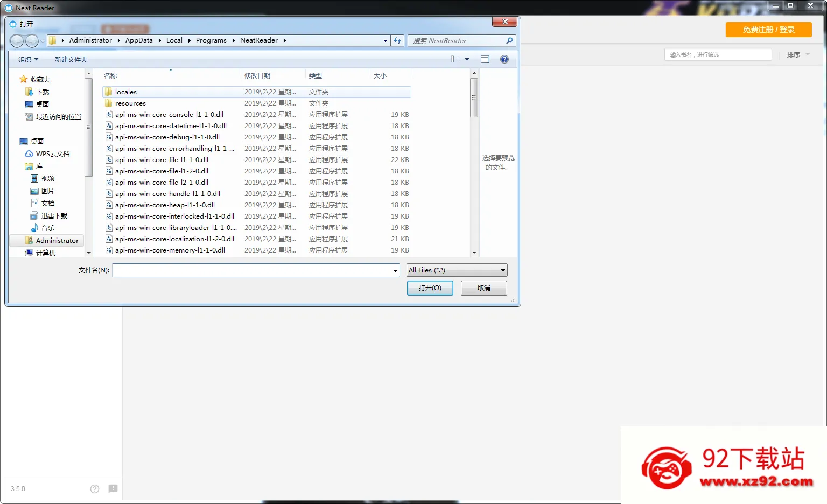
Task: Click the navigation pane scrollbar thumb
Action: pos(88,127)
